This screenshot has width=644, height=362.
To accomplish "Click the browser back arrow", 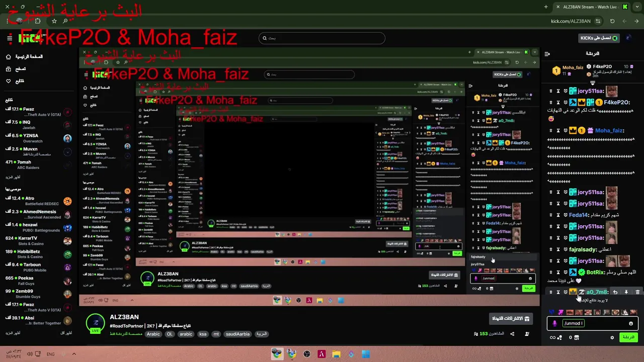I will (x=636, y=21).
